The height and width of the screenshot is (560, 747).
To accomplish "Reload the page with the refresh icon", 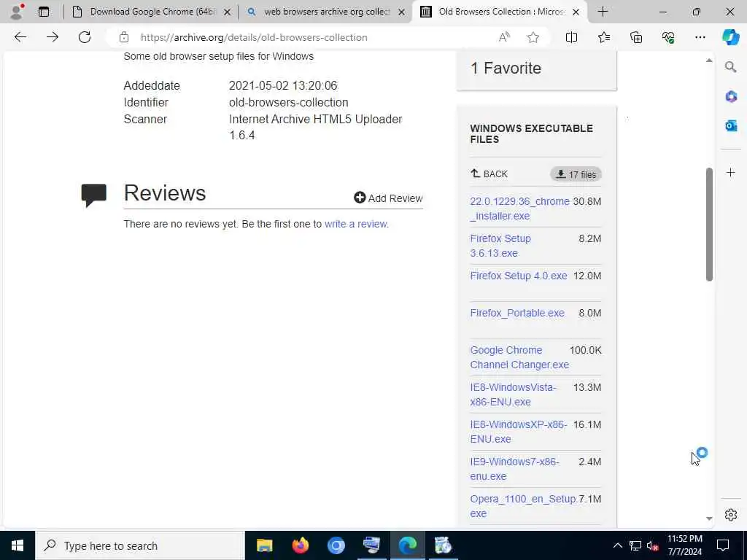I will click(85, 37).
